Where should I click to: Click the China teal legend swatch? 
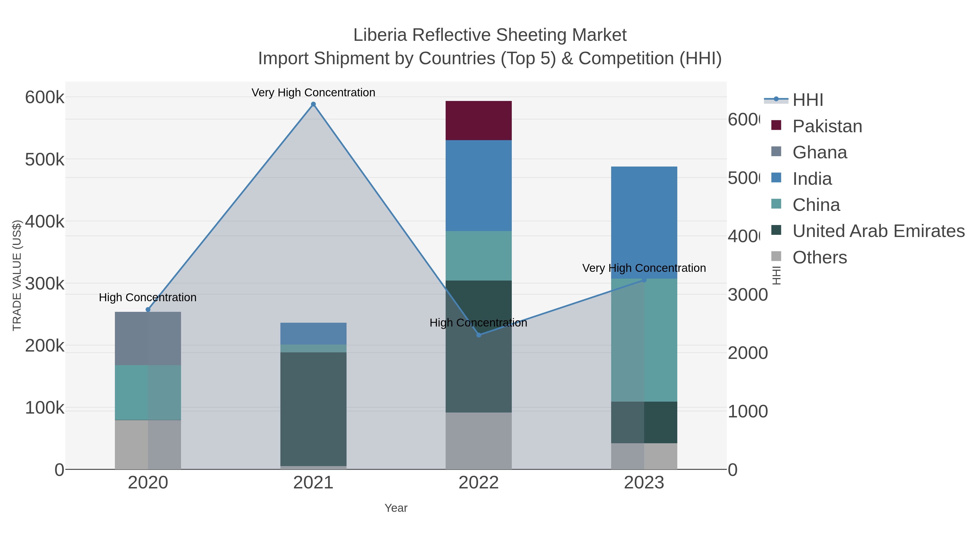pyautogui.click(x=776, y=204)
